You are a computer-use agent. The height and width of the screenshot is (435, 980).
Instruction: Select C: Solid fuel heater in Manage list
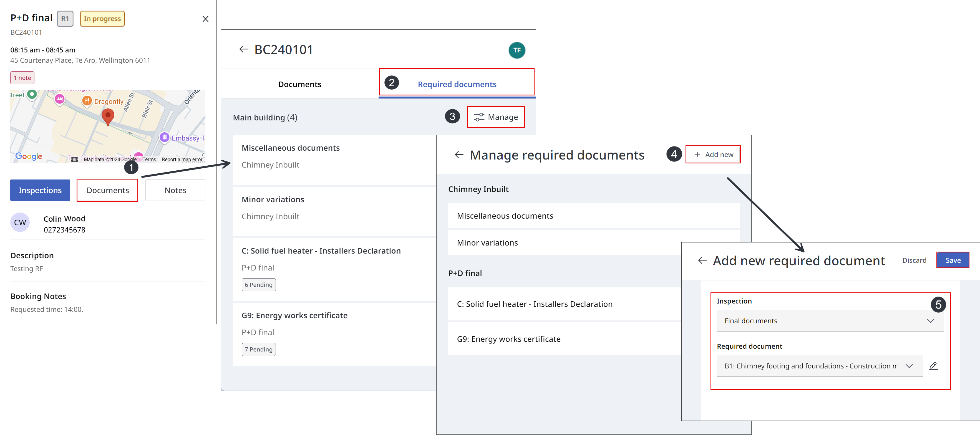tap(565, 304)
